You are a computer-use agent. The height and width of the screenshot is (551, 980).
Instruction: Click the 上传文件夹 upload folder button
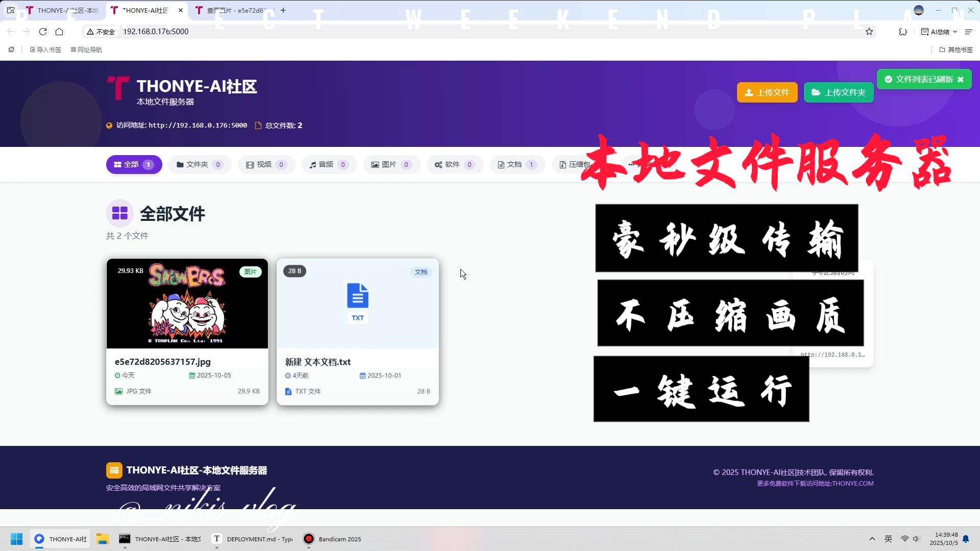tap(838, 92)
